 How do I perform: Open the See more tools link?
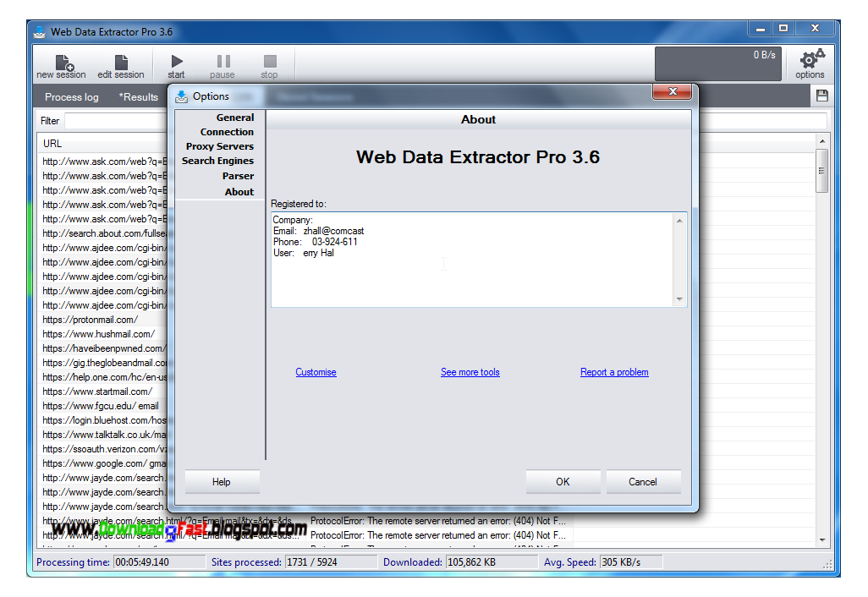(x=470, y=372)
